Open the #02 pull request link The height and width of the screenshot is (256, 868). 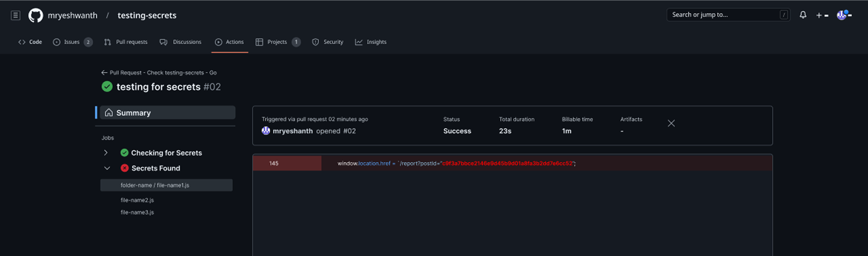point(350,131)
